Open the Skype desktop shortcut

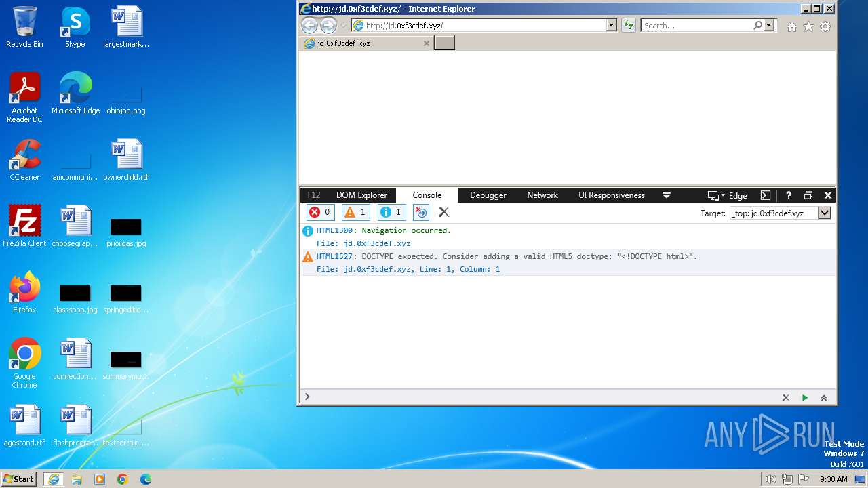pyautogui.click(x=75, y=28)
